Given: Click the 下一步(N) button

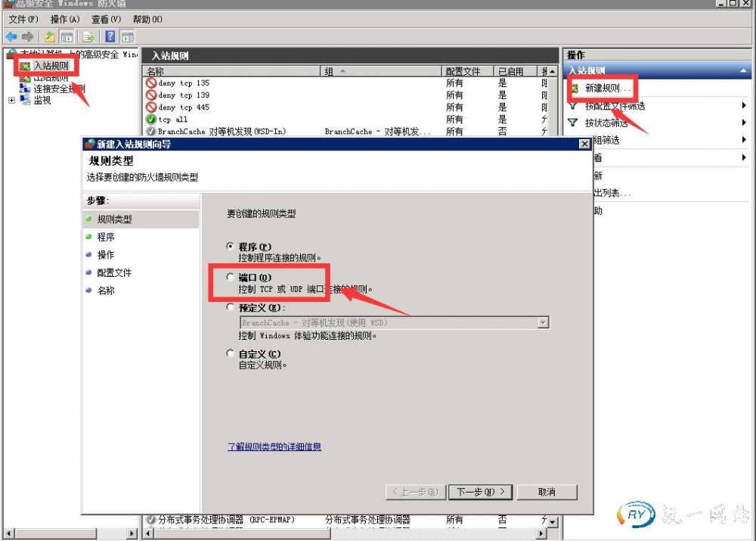Looking at the screenshot, I should (x=480, y=492).
